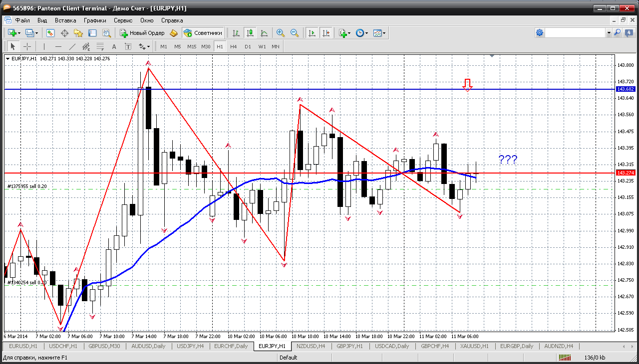Open the blue gear settings icon

click(540, 33)
